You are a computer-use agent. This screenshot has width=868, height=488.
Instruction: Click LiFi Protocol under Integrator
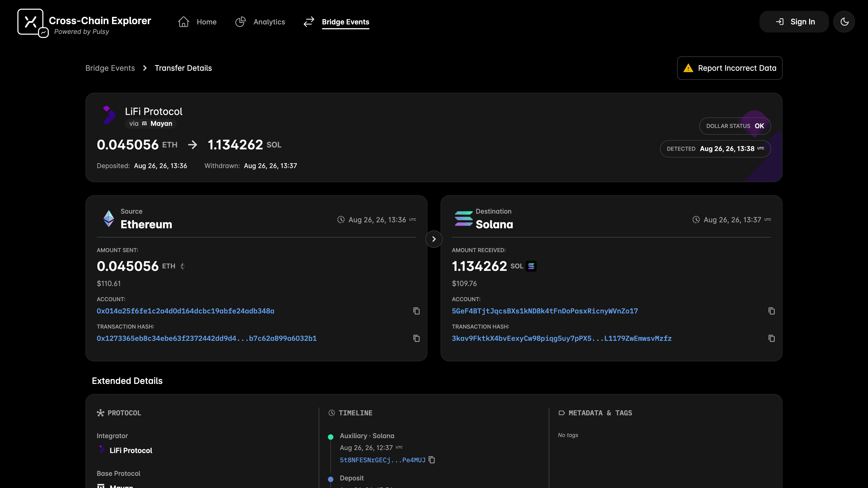131,451
